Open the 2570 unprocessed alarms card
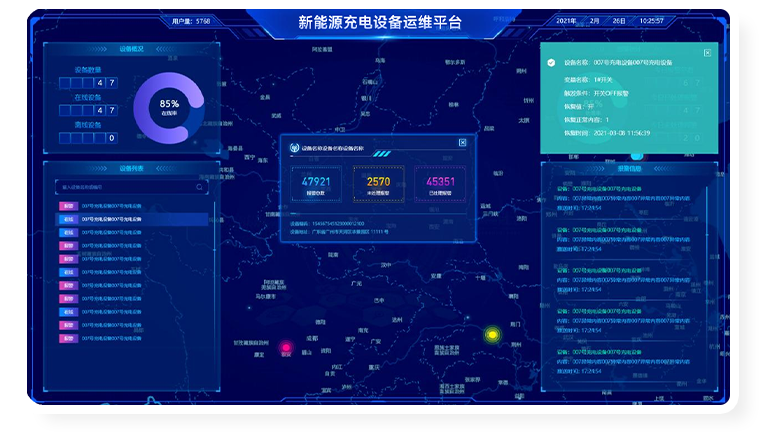This screenshot has width=760, height=432. (x=378, y=185)
